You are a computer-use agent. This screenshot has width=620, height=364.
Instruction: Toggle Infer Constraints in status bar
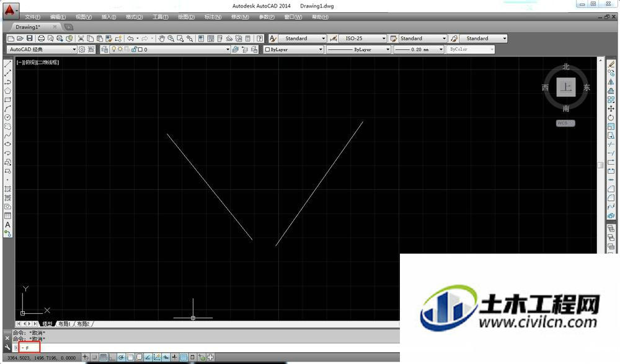[86, 357]
